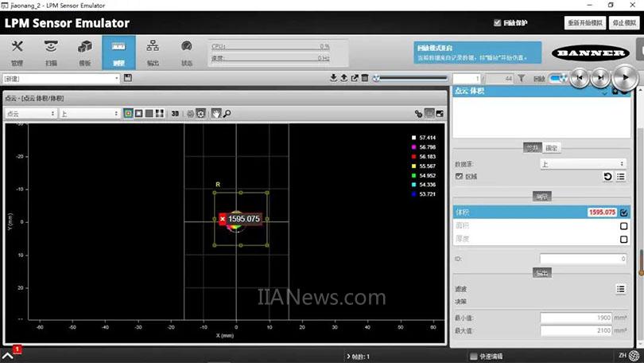Click the frame playback slider track
644x363 pixels.
pos(413,78)
